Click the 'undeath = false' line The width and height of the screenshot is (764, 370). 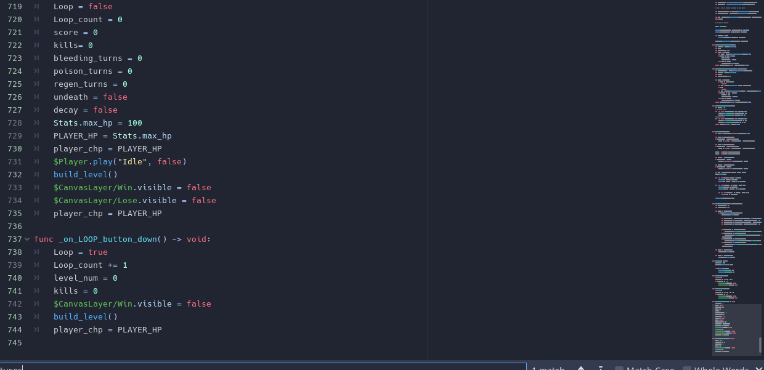click(x=90, y=97)
